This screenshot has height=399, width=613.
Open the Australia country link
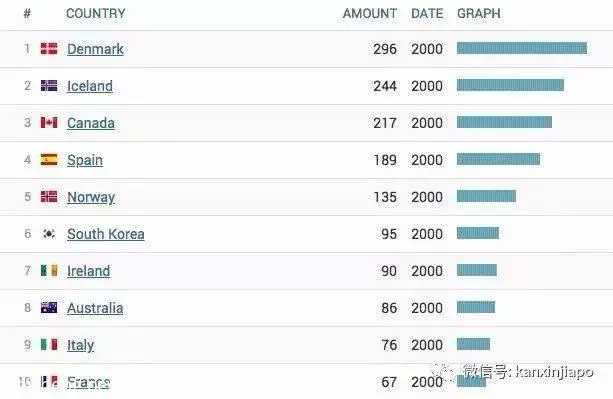point(95,308)
